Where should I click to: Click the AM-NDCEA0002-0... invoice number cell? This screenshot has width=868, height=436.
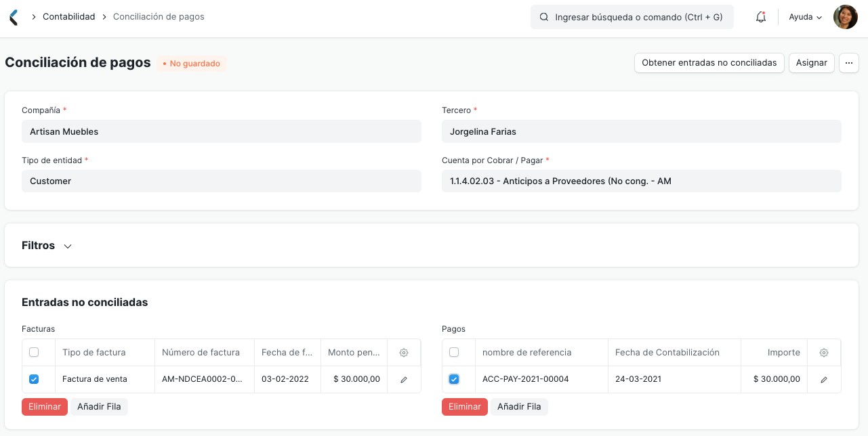point(205,379)
